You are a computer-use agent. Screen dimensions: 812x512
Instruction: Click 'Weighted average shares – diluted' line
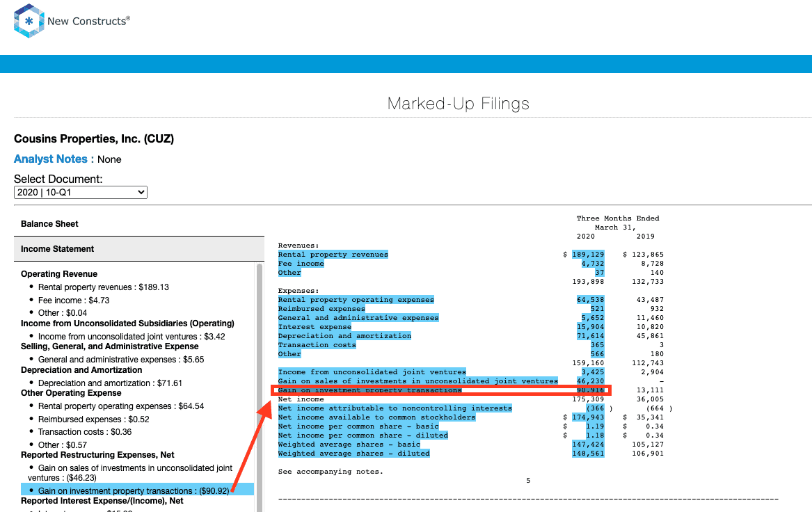tap(353, 454)
